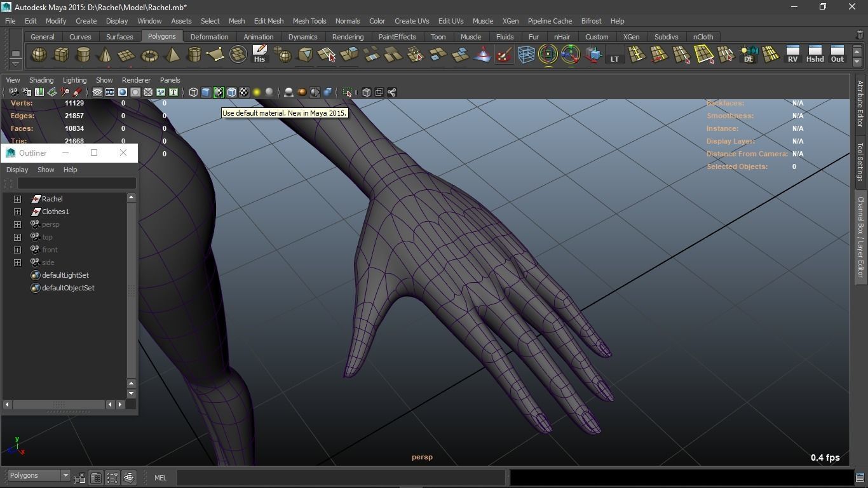
Task: Switch to the nCloth shelf tab
Action: point(703,37)
